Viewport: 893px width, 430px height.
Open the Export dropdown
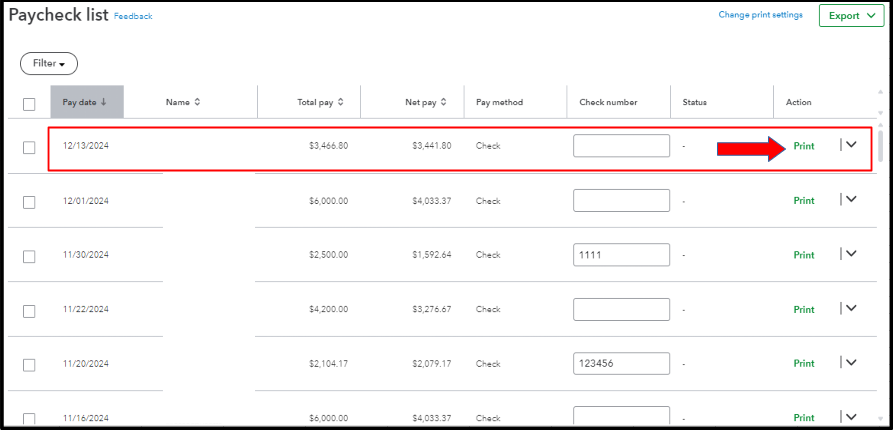point(851,16)
